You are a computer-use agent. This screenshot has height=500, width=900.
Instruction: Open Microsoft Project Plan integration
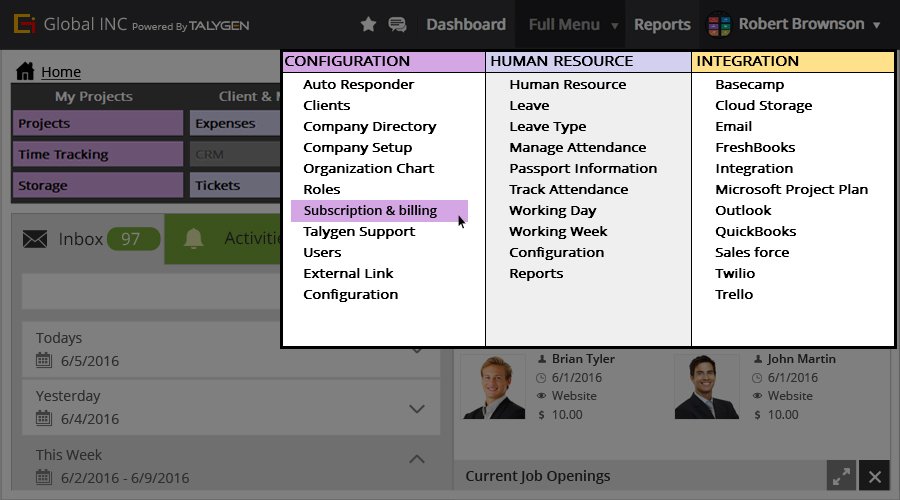792,189
